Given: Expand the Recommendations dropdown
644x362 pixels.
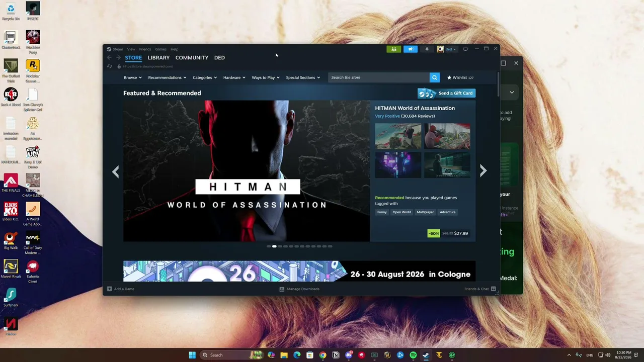Looking at the screenshot, I should [x=167, y=77].
